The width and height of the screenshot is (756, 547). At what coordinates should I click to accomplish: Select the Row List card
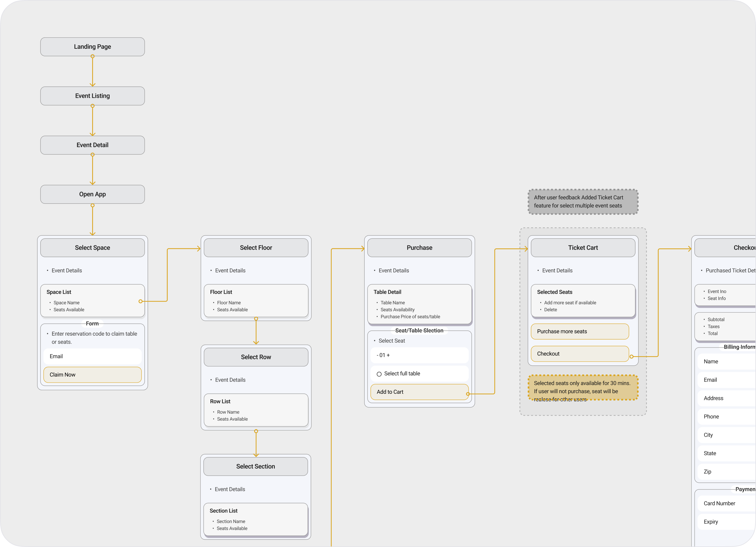256,410
